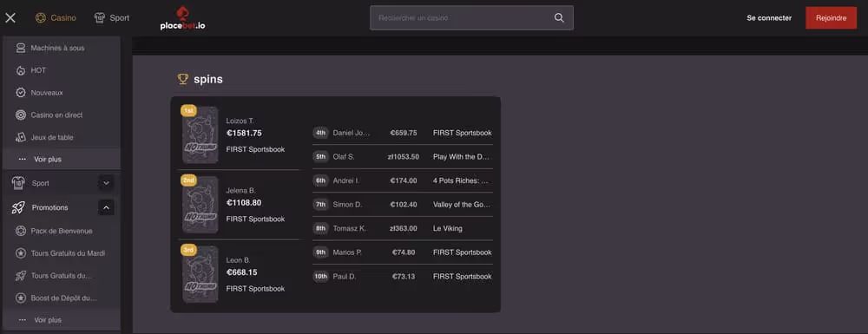Screen dimensions: 868x334
Task: Expand the Sport submenu chevron
Action: click(x=106, y=183)
